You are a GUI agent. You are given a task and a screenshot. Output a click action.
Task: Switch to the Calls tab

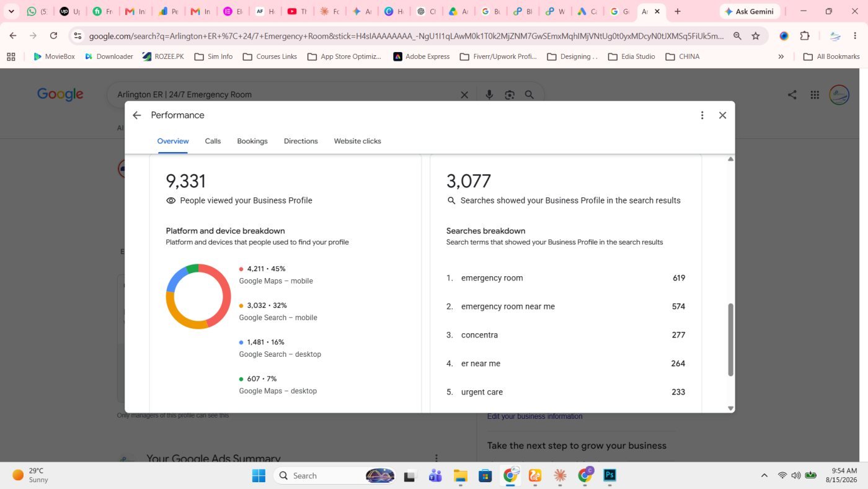coord(213,141)
